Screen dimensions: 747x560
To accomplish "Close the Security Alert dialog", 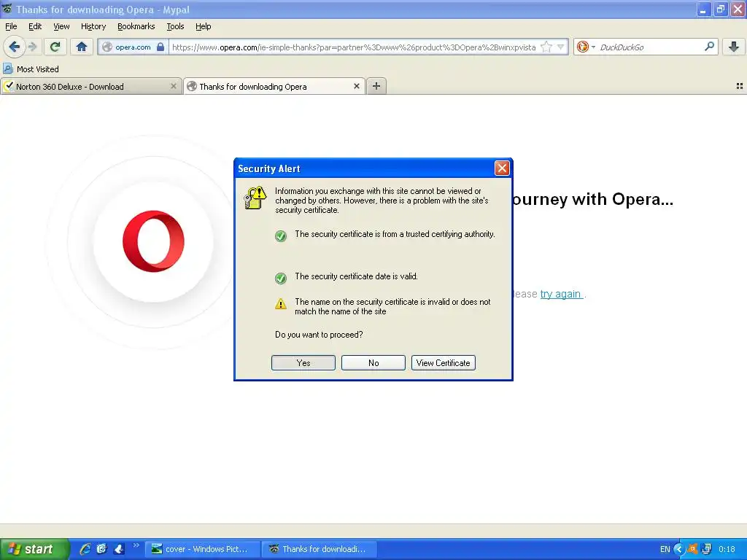I will point(502,168).
